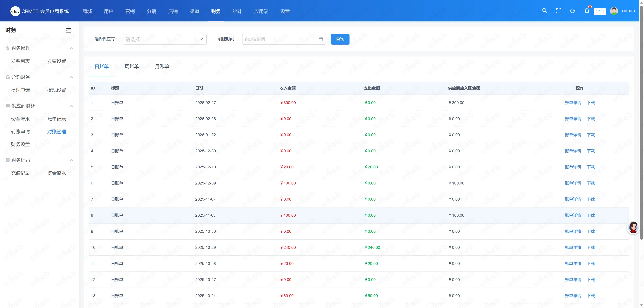Viewport: 644px width, 308px height.
Task: Open the 统计 top menu
Action: click(237, 11)
